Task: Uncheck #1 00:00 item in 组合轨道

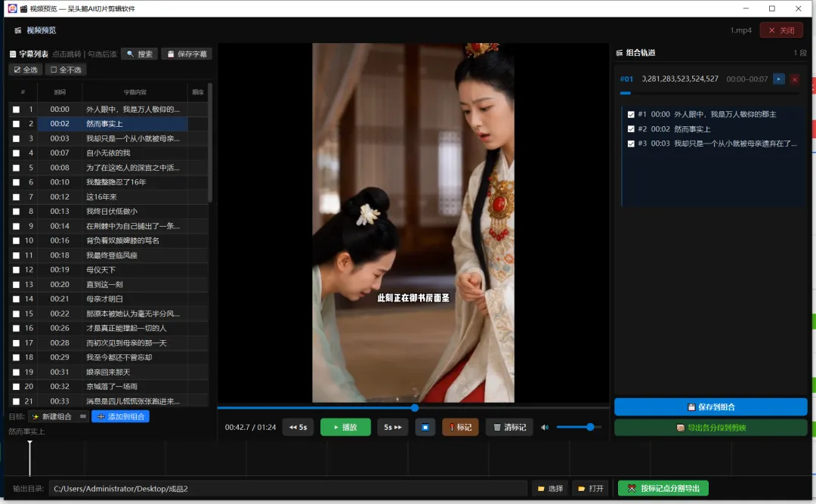Action: [631, 114]
